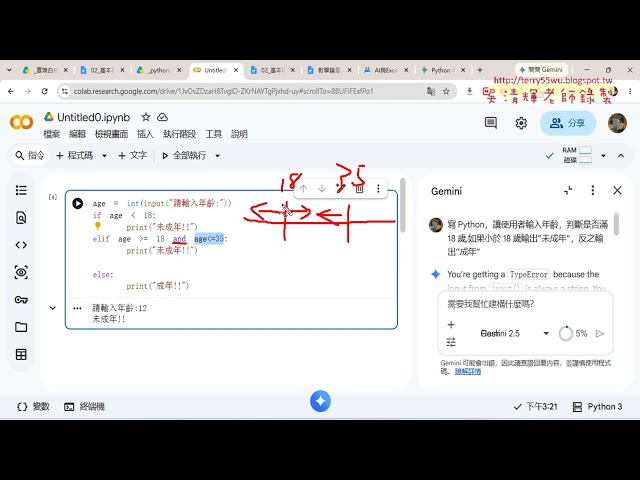The width and height of the screenshot is (640, 480).
Task: Click the Colab CO logo
Action: tap(21, 122)
